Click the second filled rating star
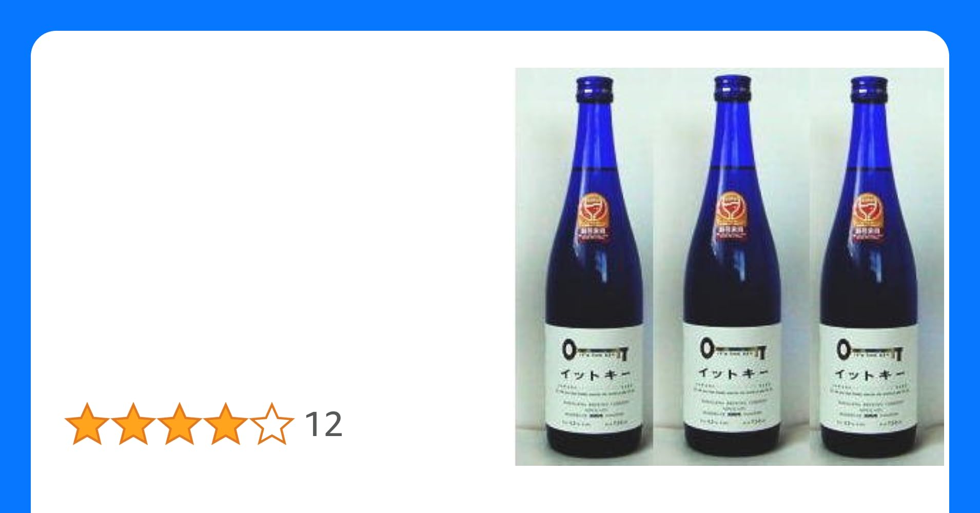 pos(133,424)
